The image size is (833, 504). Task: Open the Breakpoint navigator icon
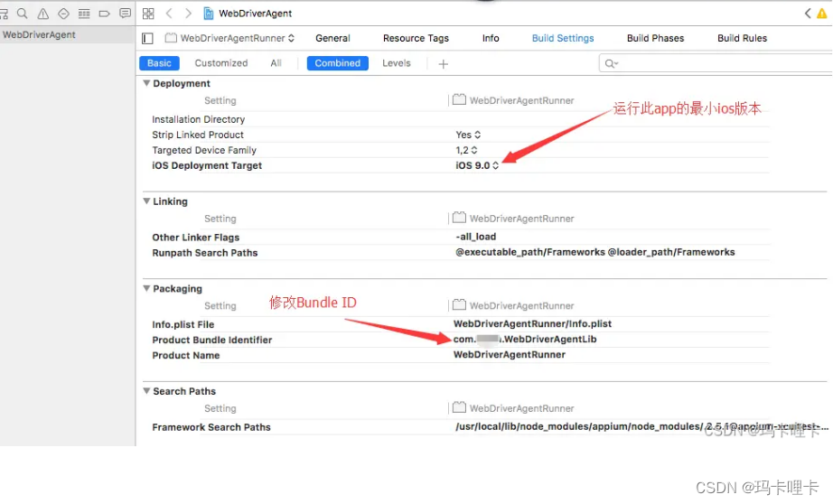pyautogui.click(x=104, y=14)
